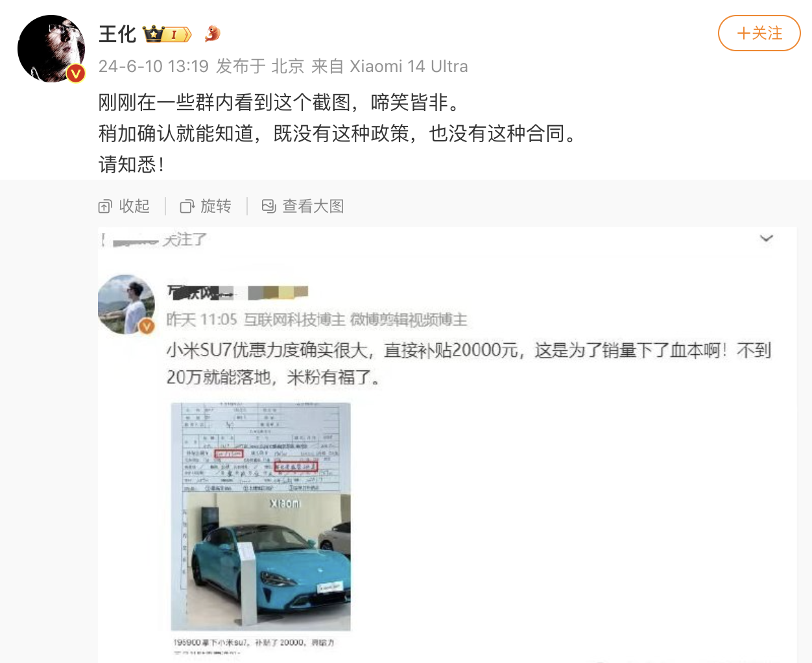Follow 王化 with the +关注 button
Screen dimensions: 812x663
pos(759,33)
